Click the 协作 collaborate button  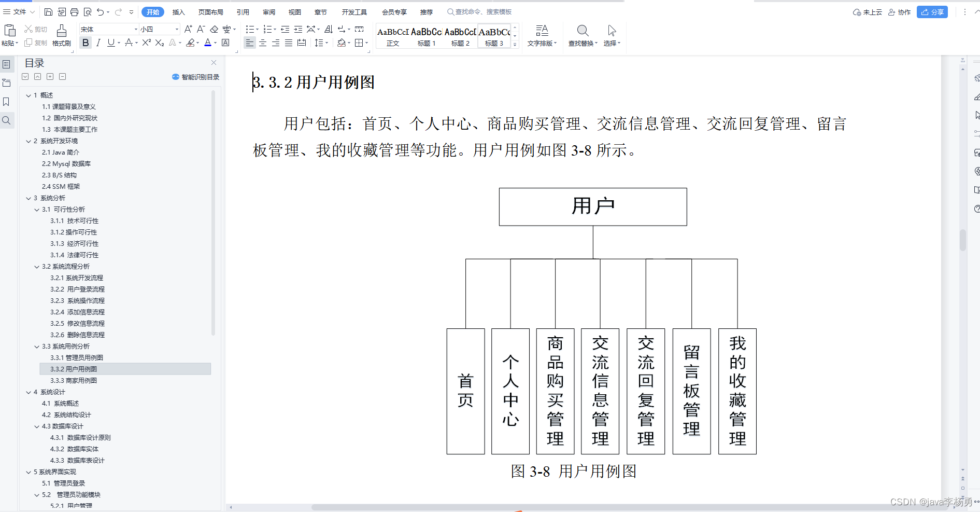tap(899, 12)
